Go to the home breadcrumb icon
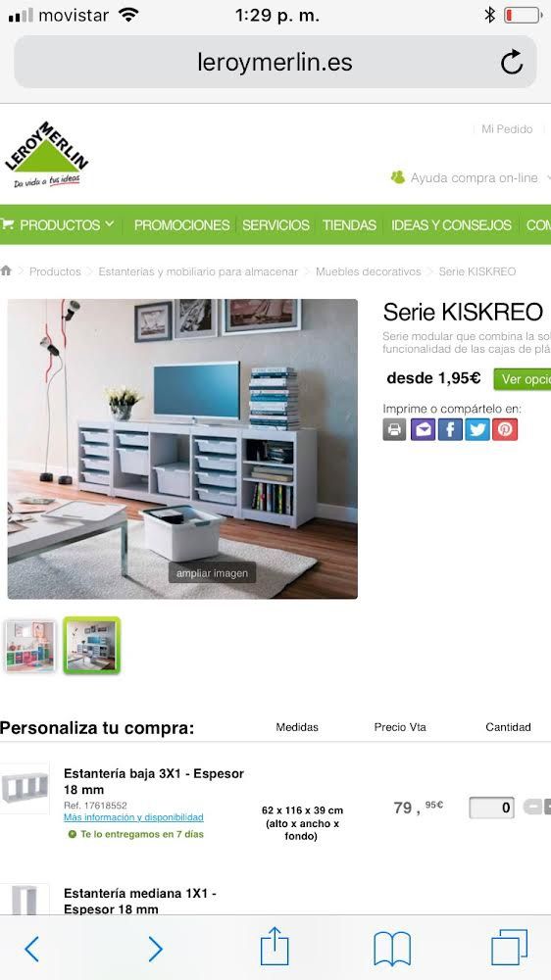Image resolution: width=551 pixels, height=980 pixels. (x=6, y=270)
